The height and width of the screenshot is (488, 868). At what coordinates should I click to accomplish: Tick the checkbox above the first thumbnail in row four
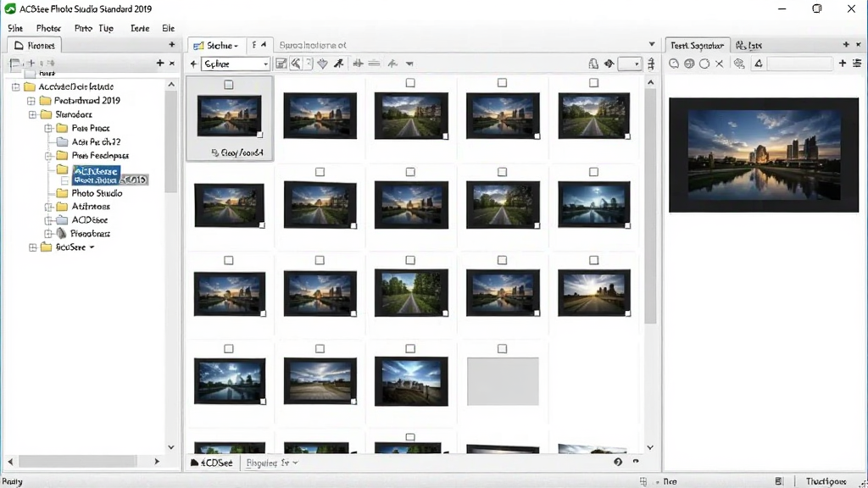[229, 348]
